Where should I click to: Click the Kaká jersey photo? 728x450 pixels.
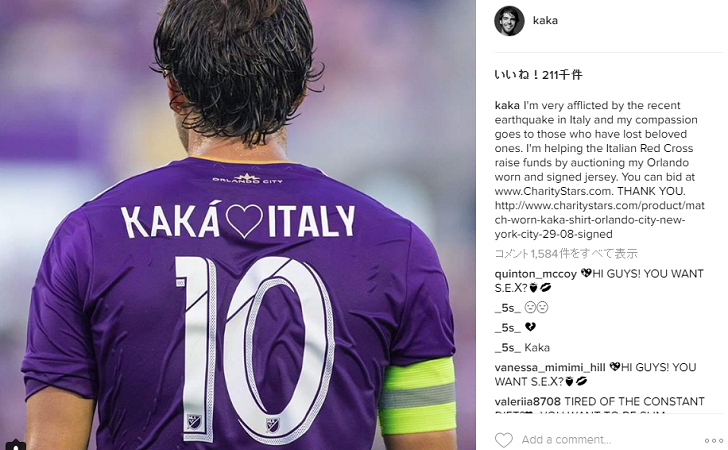tap(238, 225)
